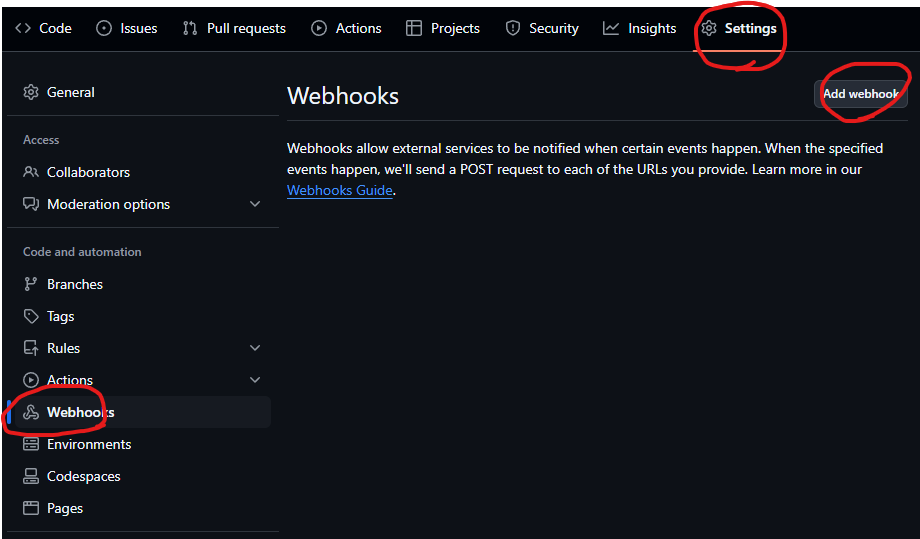The height and width of the screenshot is (539, 920).
Task: Click the Webhooks hook icon in sidebar
Action: point(31,412)
